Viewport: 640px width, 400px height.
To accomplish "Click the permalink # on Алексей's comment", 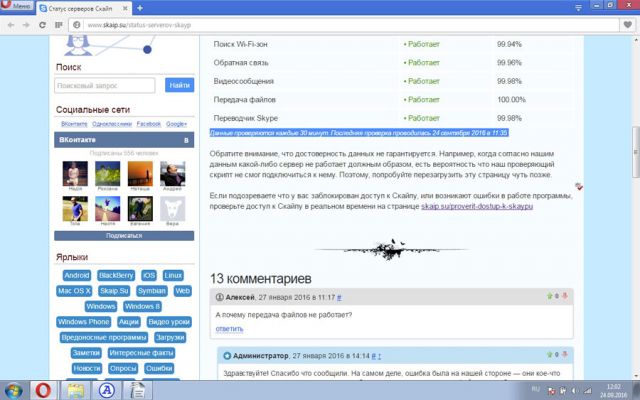I will (339, 298).
